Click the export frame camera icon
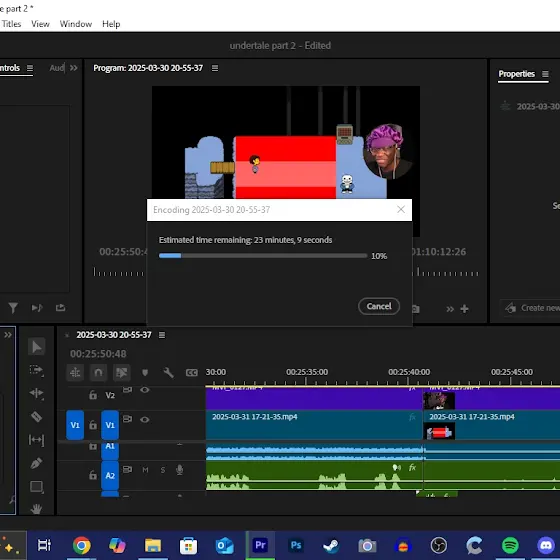 coord(415,309)
